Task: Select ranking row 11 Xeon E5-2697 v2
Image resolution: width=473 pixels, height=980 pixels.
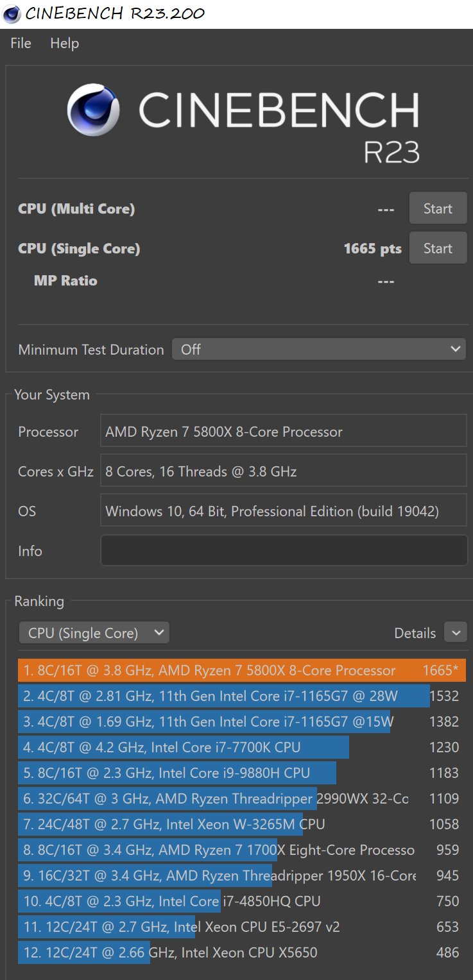Action: click(242, 927)
